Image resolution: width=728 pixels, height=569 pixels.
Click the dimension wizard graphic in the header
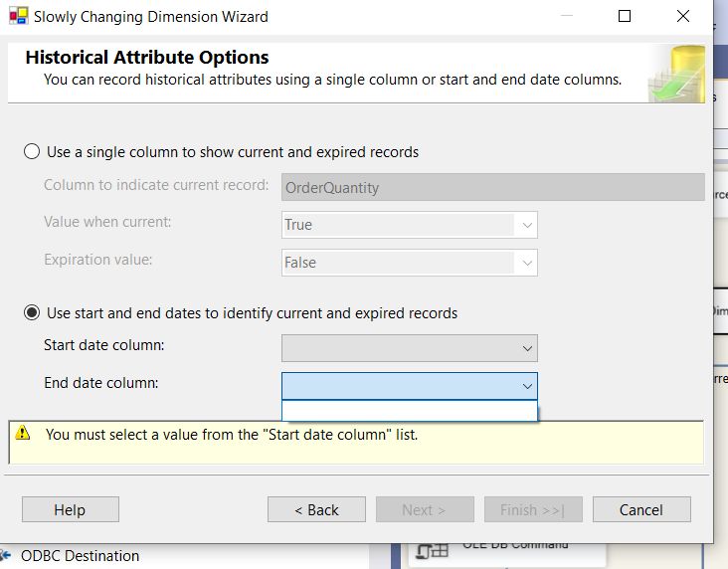point(676,75)
